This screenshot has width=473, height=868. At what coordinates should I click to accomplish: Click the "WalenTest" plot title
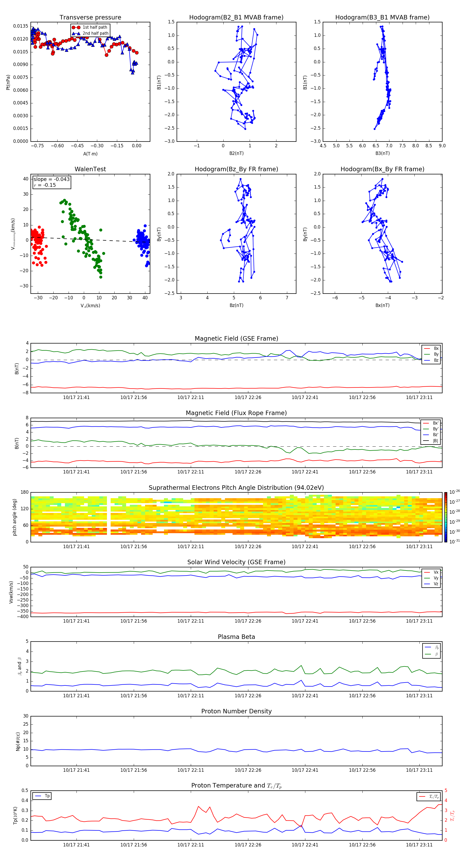tap(90, 169)
